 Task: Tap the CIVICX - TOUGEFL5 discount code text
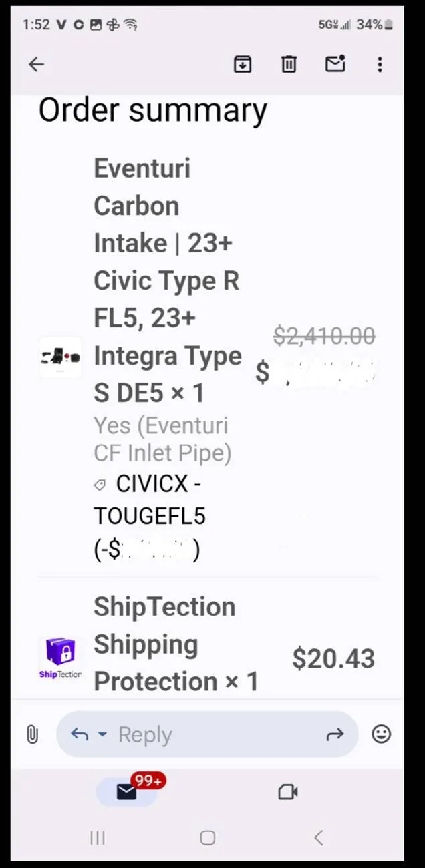pos(150,499)
